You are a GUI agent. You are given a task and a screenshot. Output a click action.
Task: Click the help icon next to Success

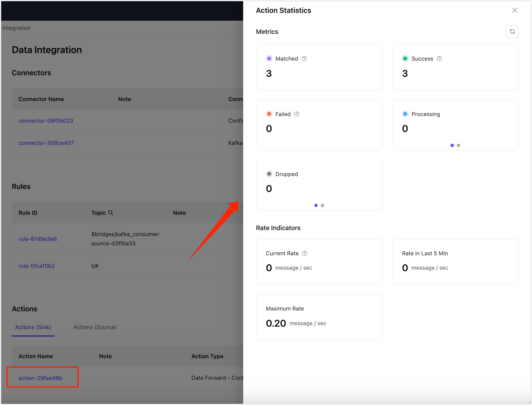point(439,58)
